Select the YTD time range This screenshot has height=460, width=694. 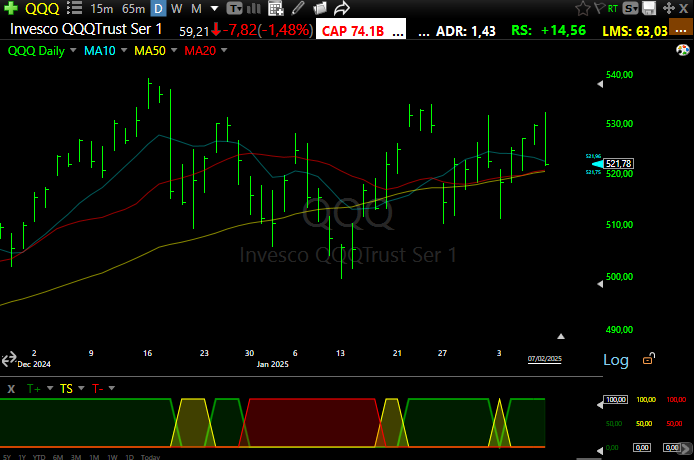[x=39, y=457]
